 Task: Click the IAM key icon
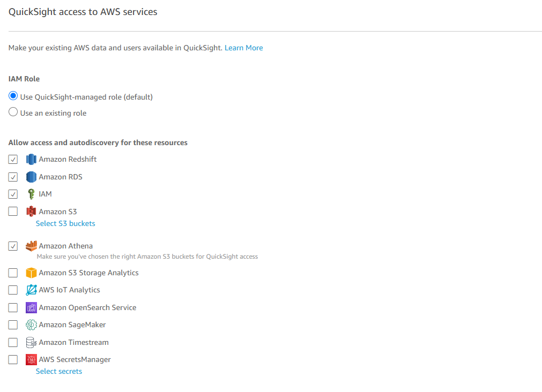(x=31, y=194)
